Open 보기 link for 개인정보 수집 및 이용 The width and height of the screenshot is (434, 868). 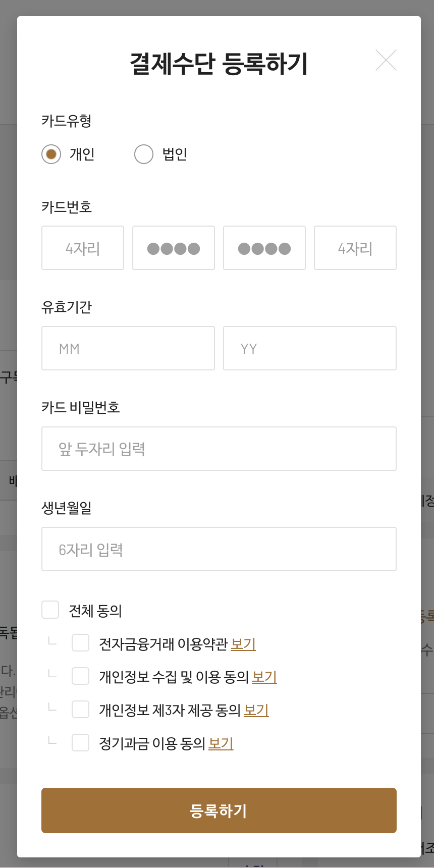pos(264,677)
